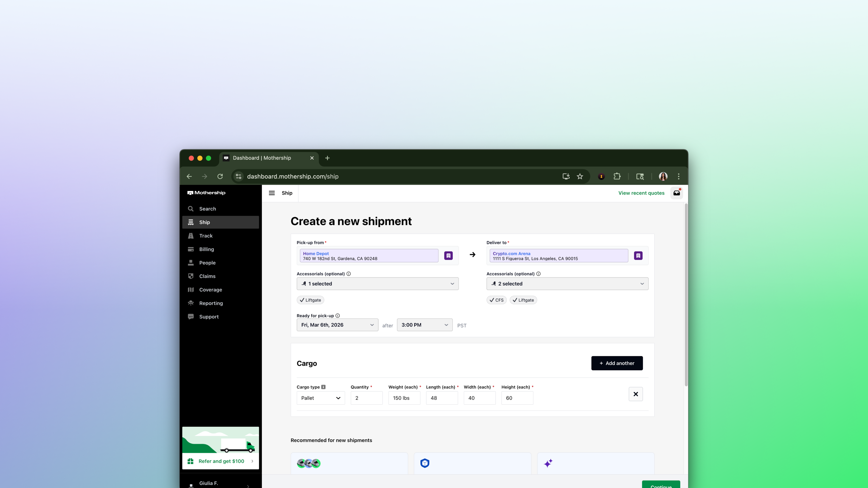Go to Track in the sidebar
The height and width of the screenshot is (488, 868).
click(206, 236)
